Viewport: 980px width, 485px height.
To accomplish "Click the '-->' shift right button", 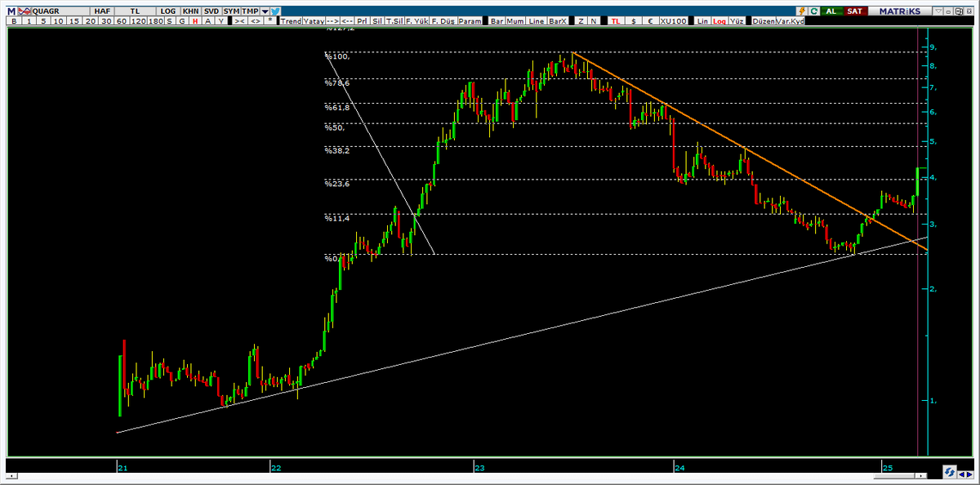I will tap(332, 21).
